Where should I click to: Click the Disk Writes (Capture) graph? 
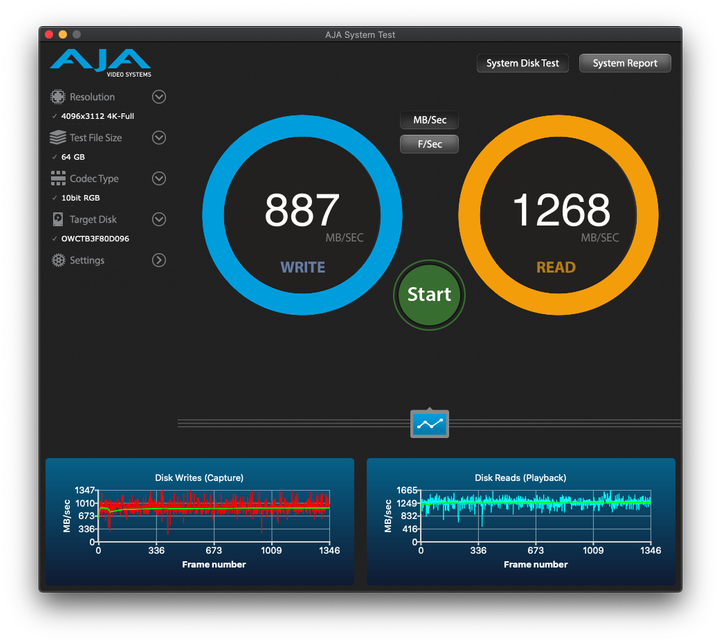tap(199, 520)
